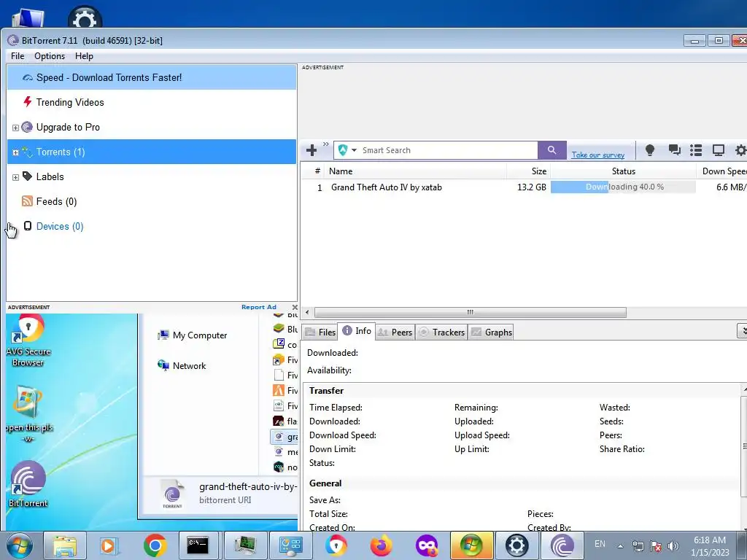Viewport: 747px width, 560px height.
Task: Open Devices (0) in sidebar
Action: pyautogui.click(x=60, y=226)
